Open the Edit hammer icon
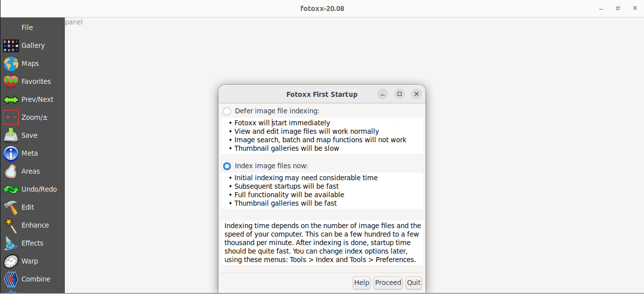 point(11,207)
